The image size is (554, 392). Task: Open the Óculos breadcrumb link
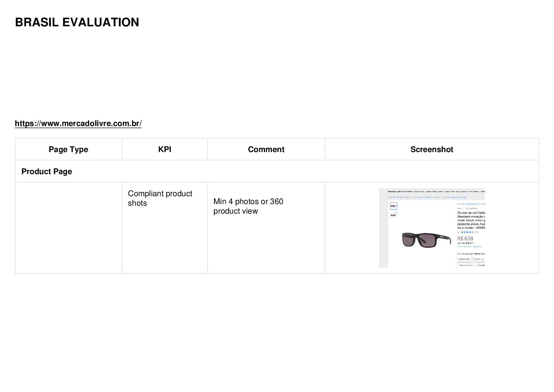coord(438,197)
